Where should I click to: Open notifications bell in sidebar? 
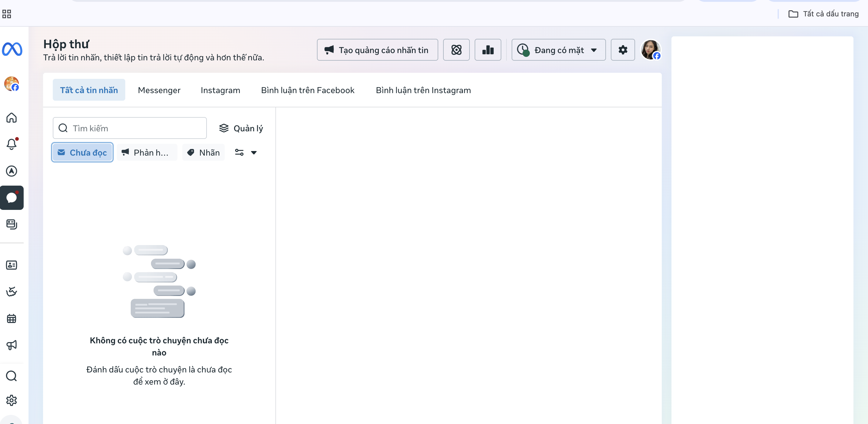[12, 144]
